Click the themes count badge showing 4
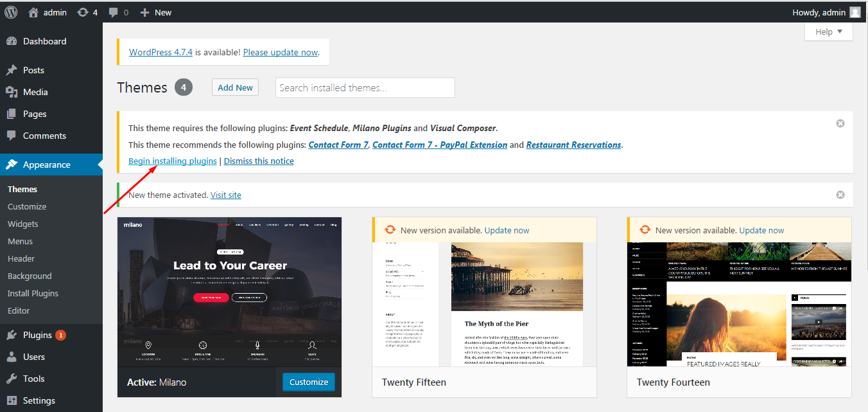The image size is (868, 412). (184, 87)
